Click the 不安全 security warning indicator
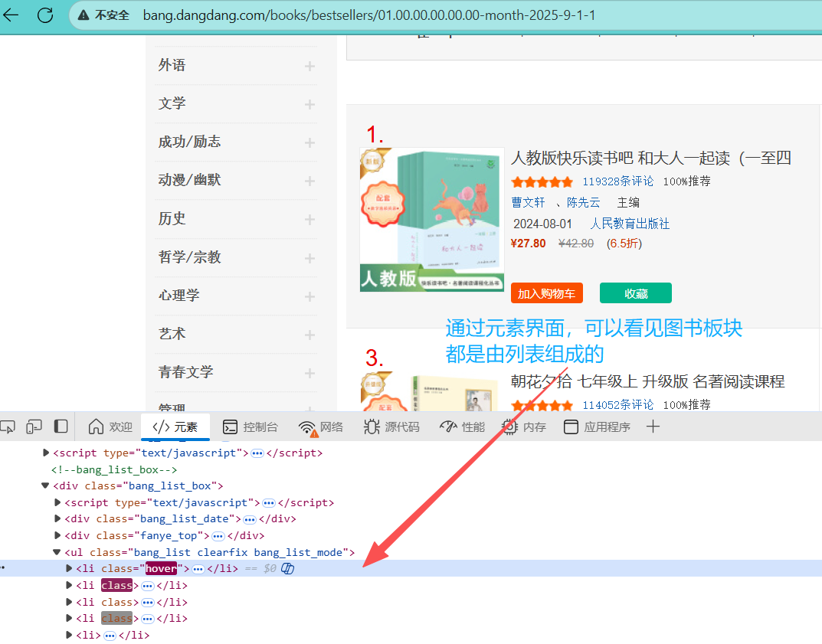The image size is (822, 644). coord(103,15)
